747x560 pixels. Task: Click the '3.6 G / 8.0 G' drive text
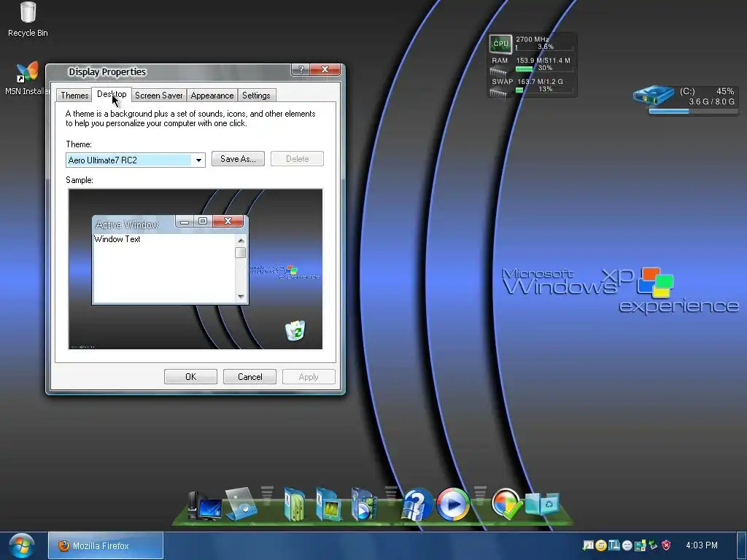pyautogui.click(x=711, y=101)
